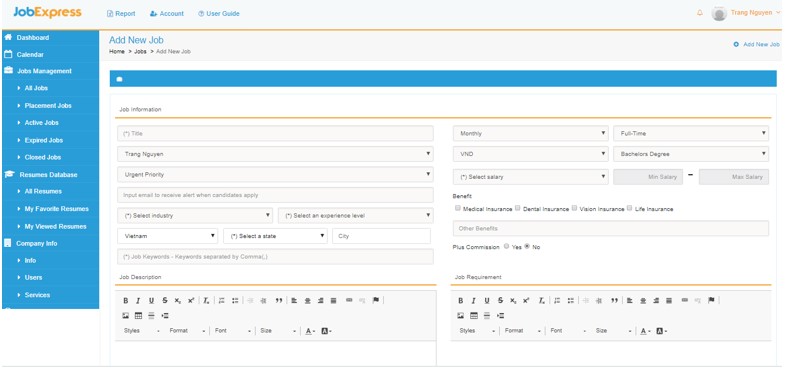Open the Monthly salary period dropdown
This screenshot has width=785, height=372.
[x=531, y=133]
